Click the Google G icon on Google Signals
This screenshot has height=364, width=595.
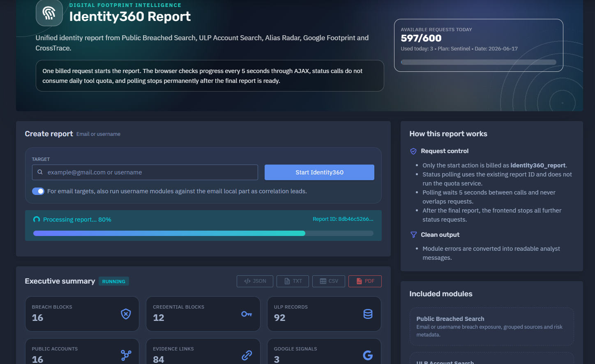(x=368, y=355)
